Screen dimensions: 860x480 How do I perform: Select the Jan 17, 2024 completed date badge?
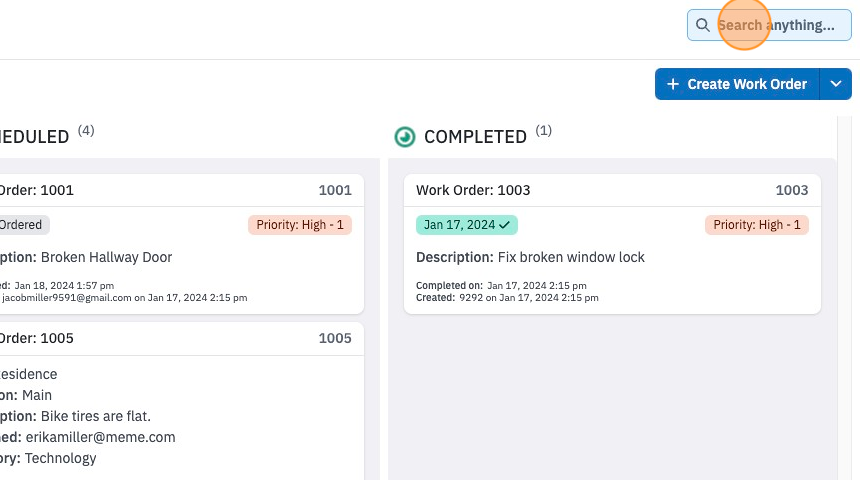(x=467, y=225)
